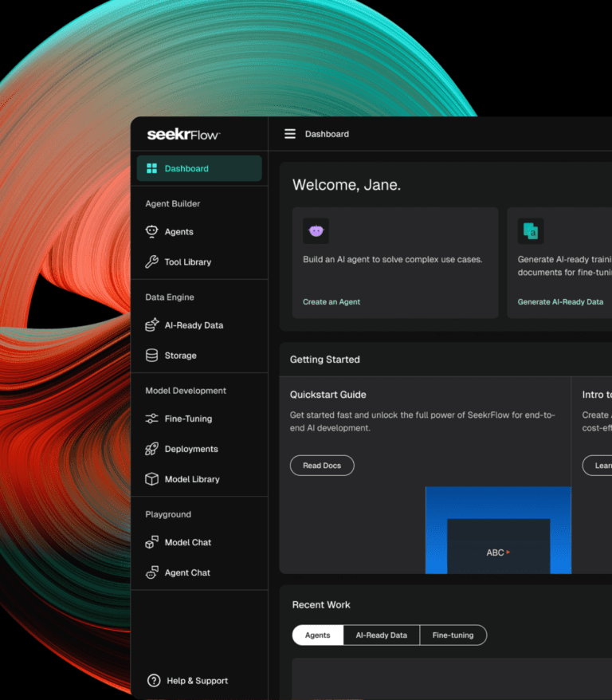Click the Welcome, Jane. heading
Viewport: 612px width, 700px height.
click(x=347, y=185)
